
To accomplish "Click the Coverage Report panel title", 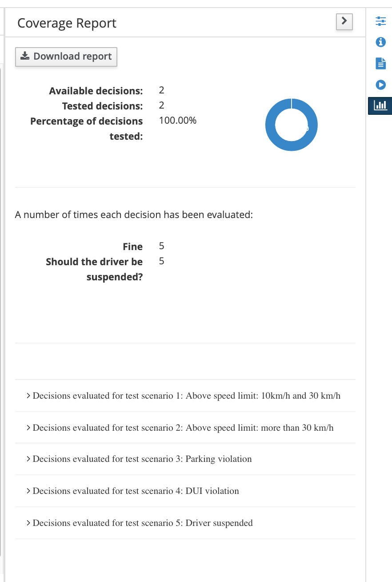I will (x=67, y=23).
